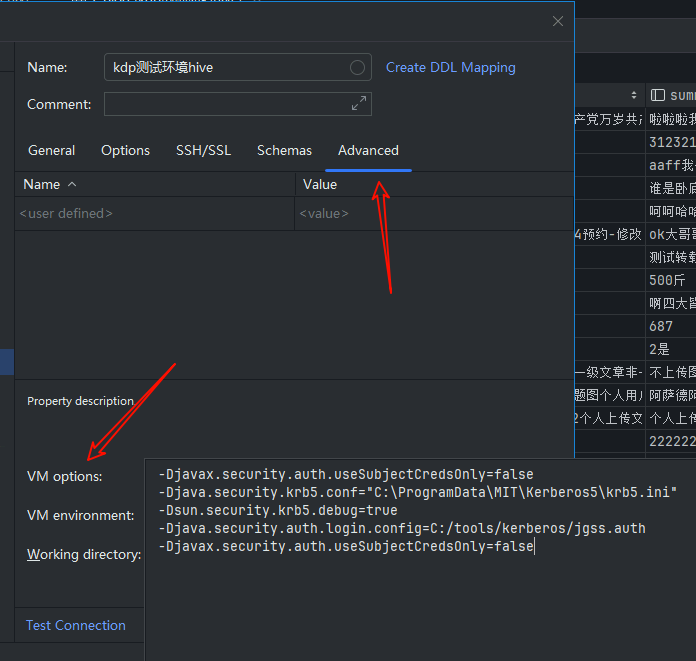Image resolution: width=696 pixels, height=661 pixels.
Task: Click the color circle in Name field
Action: [357, 67]
